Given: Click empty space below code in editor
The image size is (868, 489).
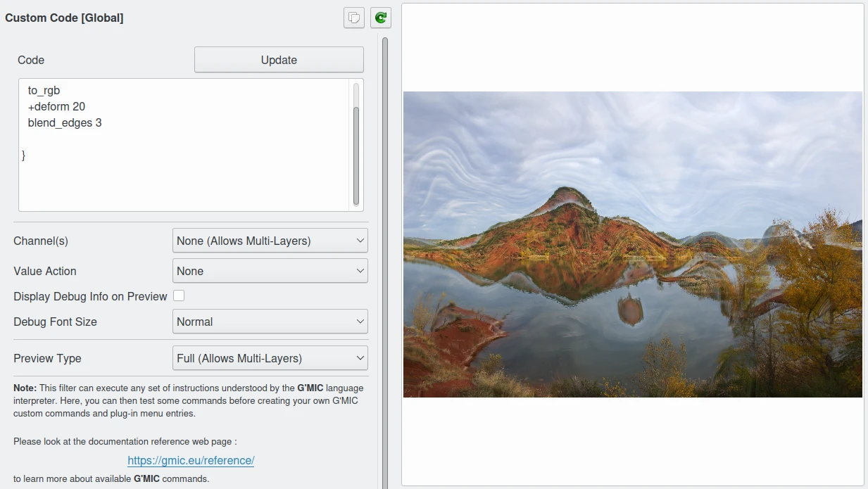Looking at the screenshot, I should (183, 186).
